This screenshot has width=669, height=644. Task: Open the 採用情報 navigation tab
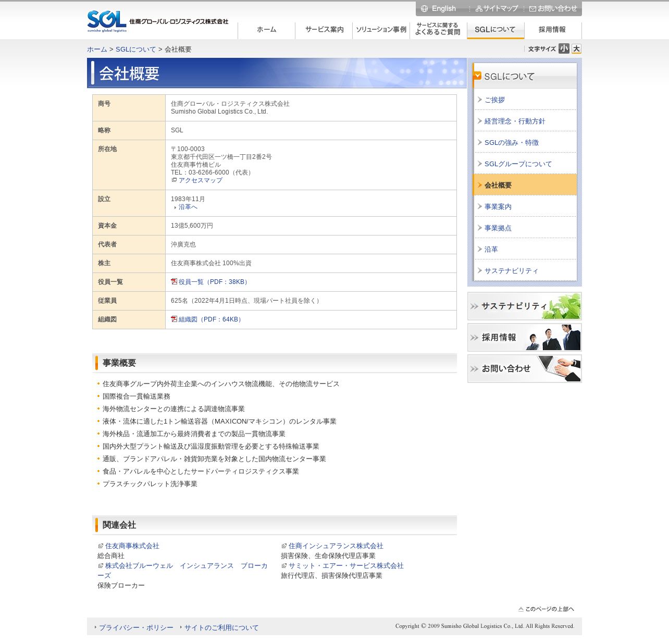553,30
